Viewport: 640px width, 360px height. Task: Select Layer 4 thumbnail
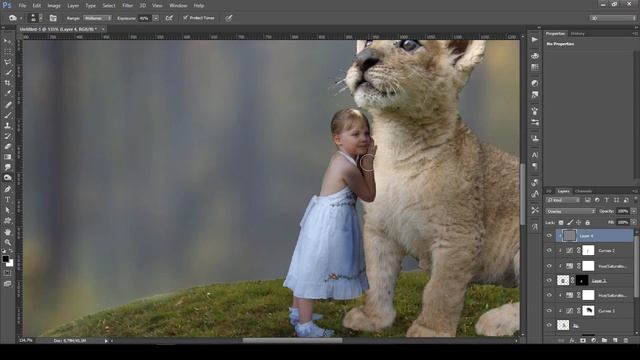click(569, 236)
